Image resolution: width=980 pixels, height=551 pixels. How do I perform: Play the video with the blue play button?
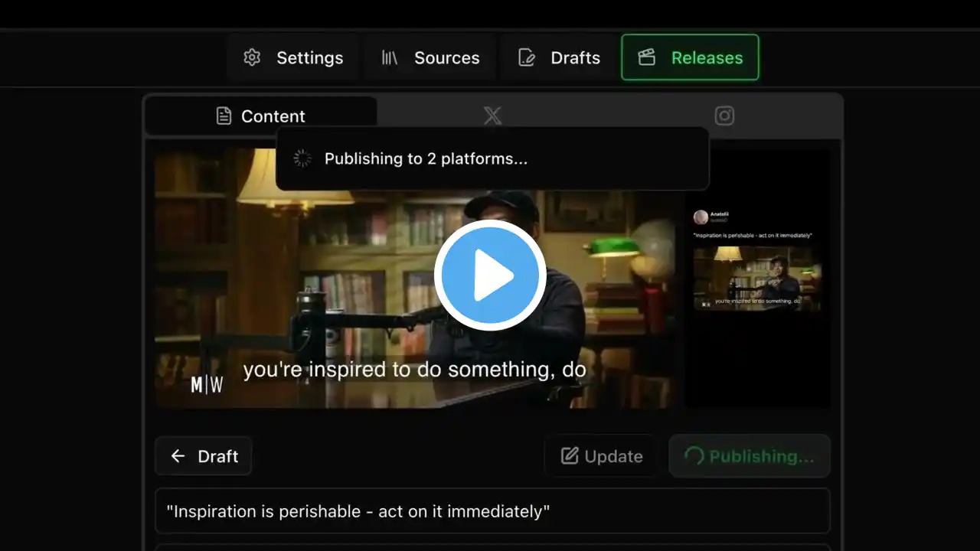tap(490, 275)
